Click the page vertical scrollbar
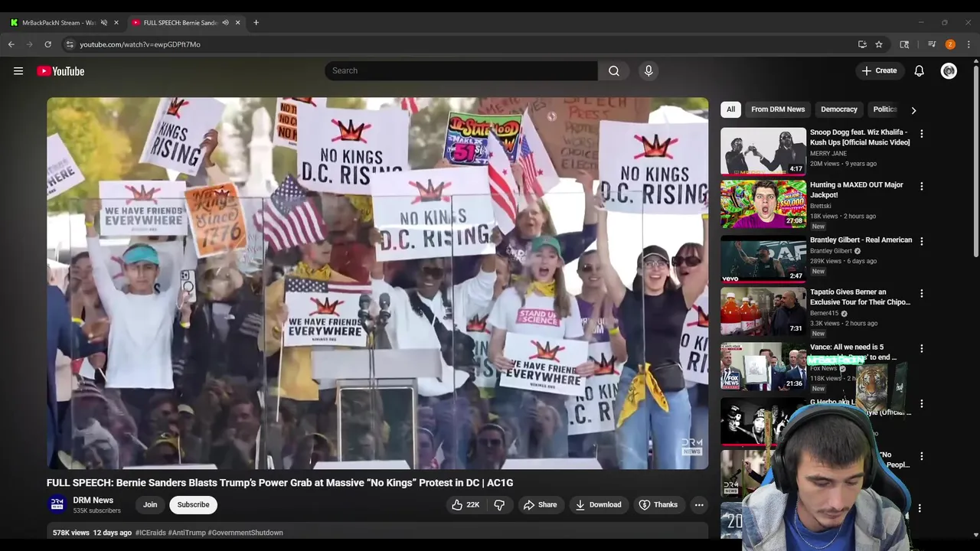Screen dimensions: 980x551 pyautogui.click(x=975, y=161)
